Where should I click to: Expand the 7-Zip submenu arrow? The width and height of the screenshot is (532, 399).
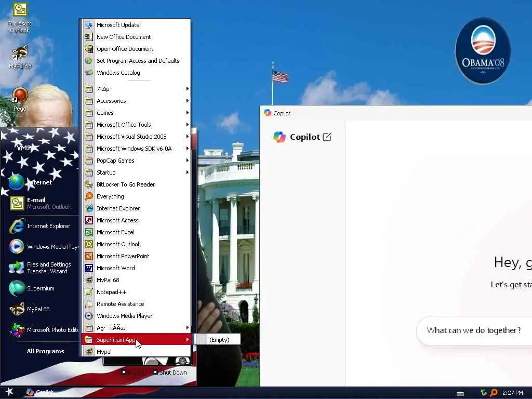tap(187, 88)
